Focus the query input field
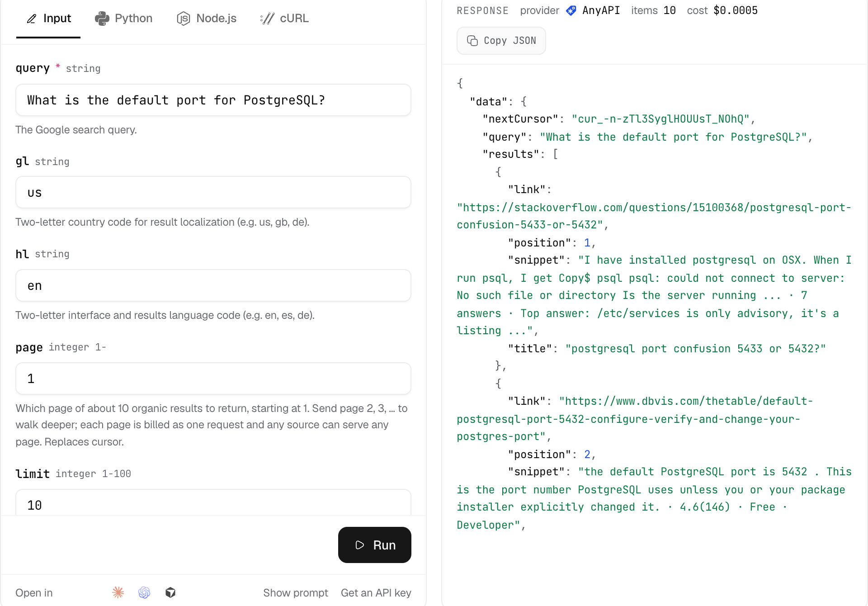Image resolution: width=868 pixels, height=606 pixels. click(213, 100)
